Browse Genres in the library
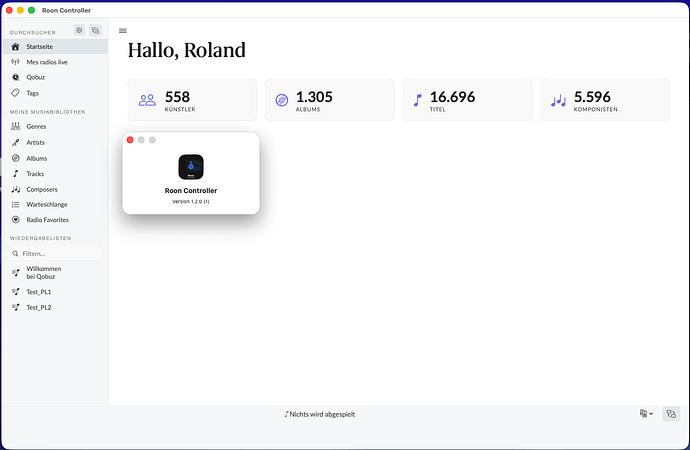Image resolution: width=690 pixels, height=450 pixels. tap(55, 126)
